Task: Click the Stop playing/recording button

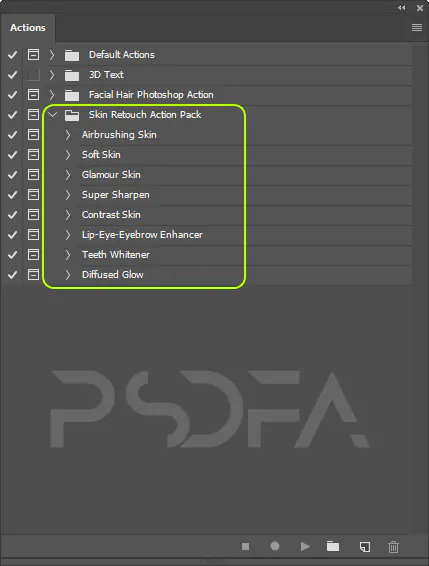Action: [x=246, y=547]
